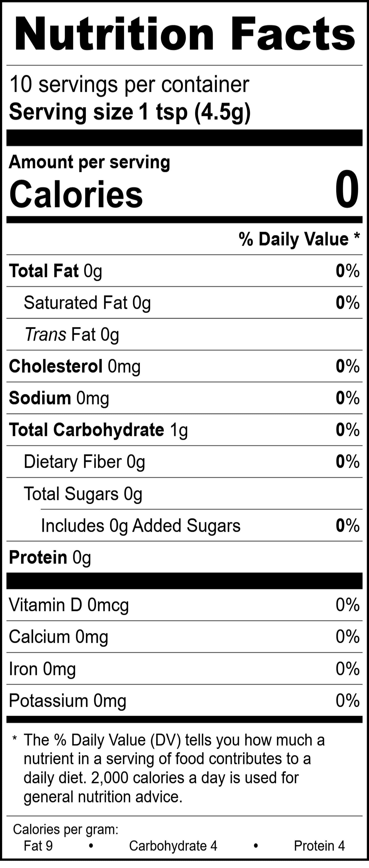Click the Vitamin D 0mcg label
The height and width of the screenshot is (868, 369).
point(69,605)
